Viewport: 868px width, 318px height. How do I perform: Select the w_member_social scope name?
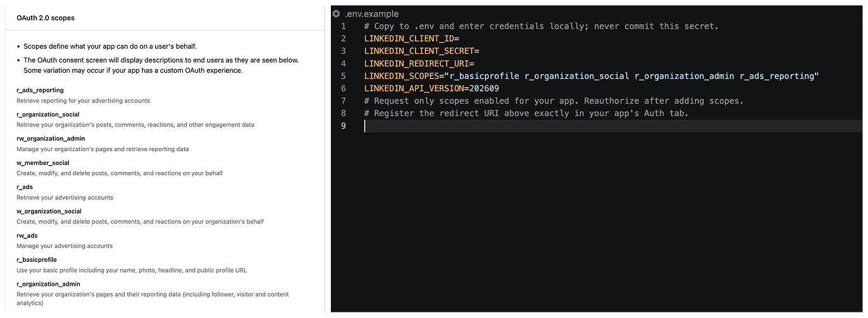(43, 163)
